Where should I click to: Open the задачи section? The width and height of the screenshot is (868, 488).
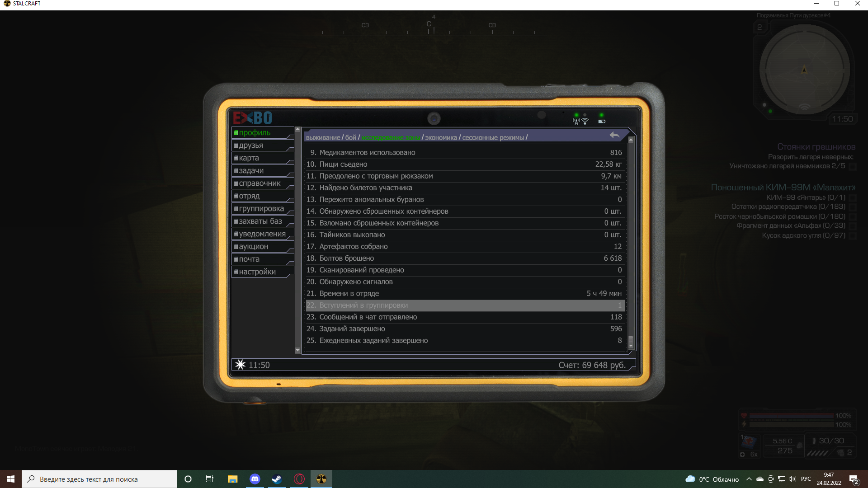click(x=263, y=171)
